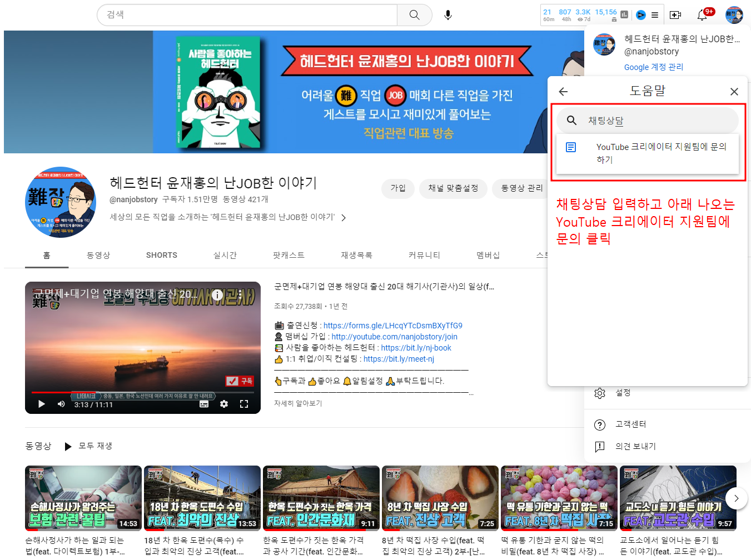Open the 떡 유통기한 video thumbnail

pyautogui.click(x=559, y=498)
